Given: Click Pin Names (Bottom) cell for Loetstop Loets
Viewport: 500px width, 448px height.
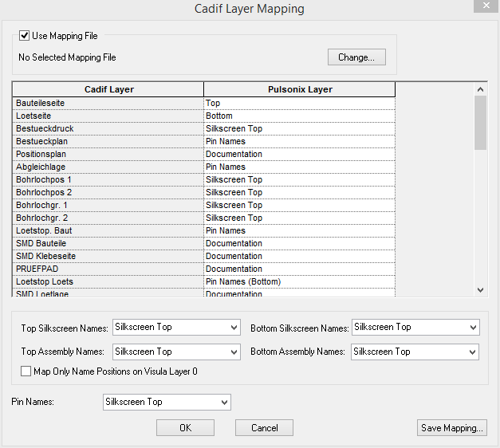Looking at the screenshot, I should [299, 282].
